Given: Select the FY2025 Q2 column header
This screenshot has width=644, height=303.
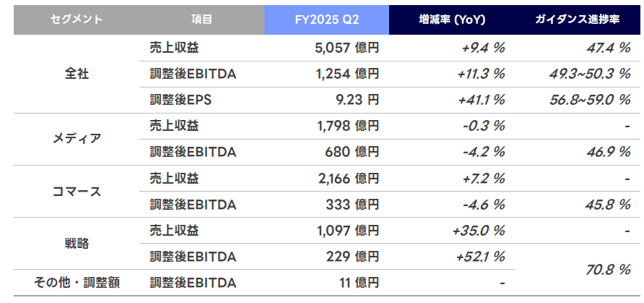Looking at the screenshot, I should click(x=326, y=20).
